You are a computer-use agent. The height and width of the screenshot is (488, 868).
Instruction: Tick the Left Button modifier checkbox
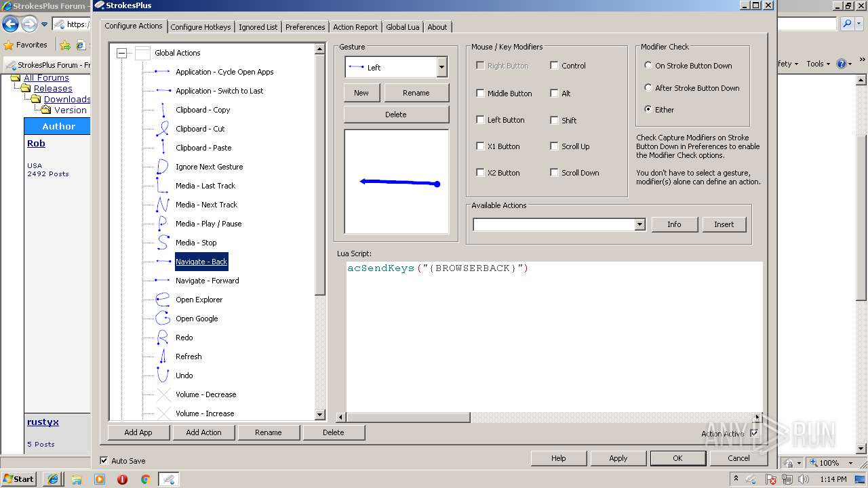[480, 120]
